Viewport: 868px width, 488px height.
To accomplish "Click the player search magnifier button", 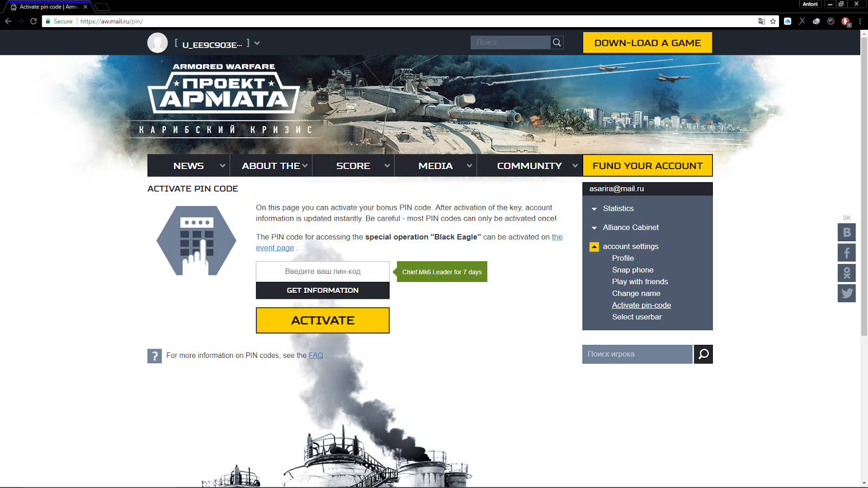I will [703, 354].
